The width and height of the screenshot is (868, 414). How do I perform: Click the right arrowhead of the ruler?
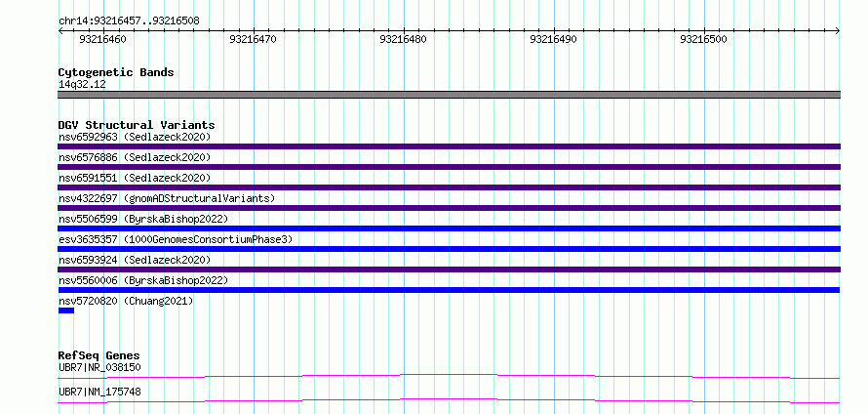[x=838, y=31]
